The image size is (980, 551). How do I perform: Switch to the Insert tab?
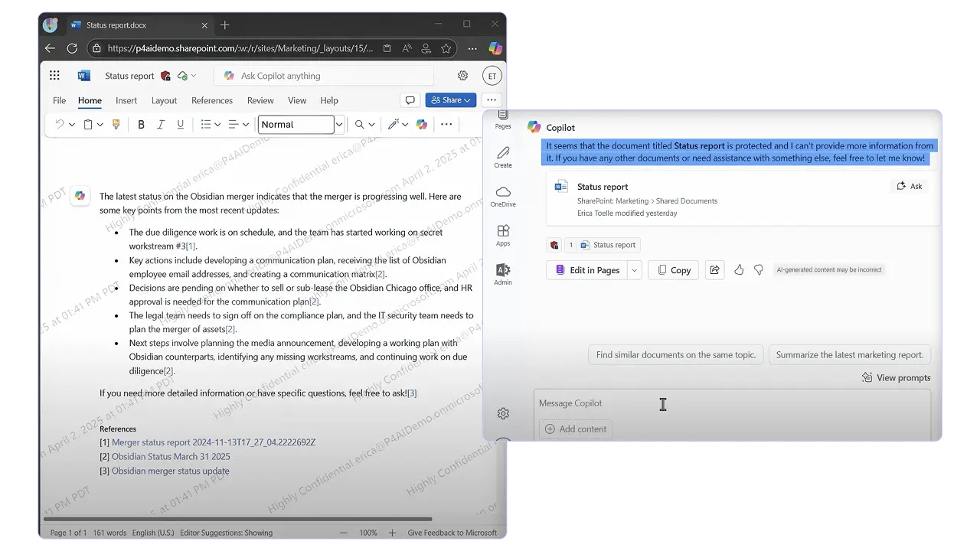tap(126, 100)
